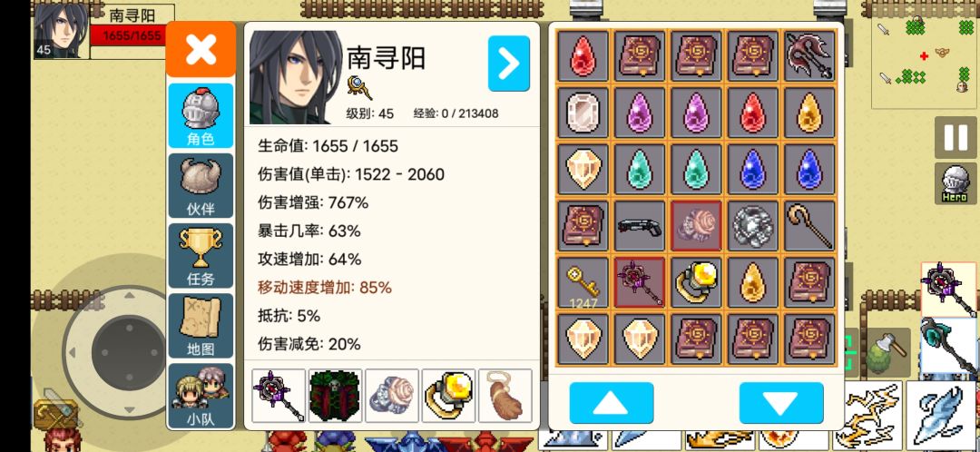Toggle the Hero helmet button
This screenshot has width=980, height=452.
point(955,183)
